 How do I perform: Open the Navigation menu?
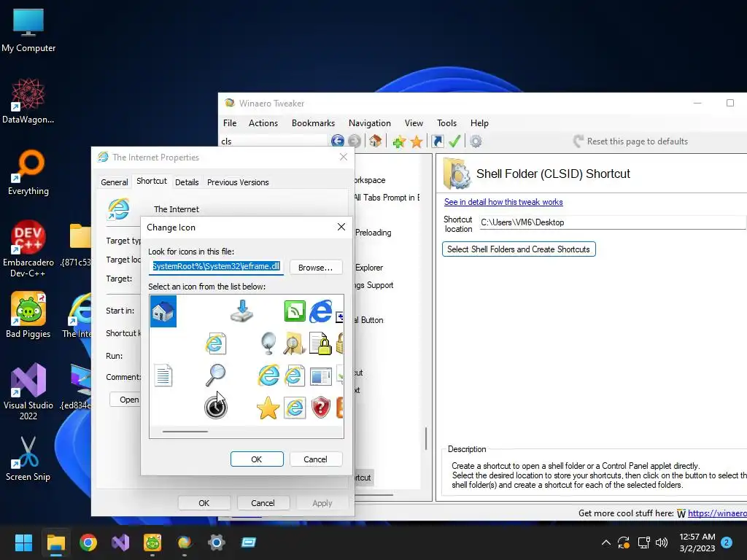click(370, 122)
